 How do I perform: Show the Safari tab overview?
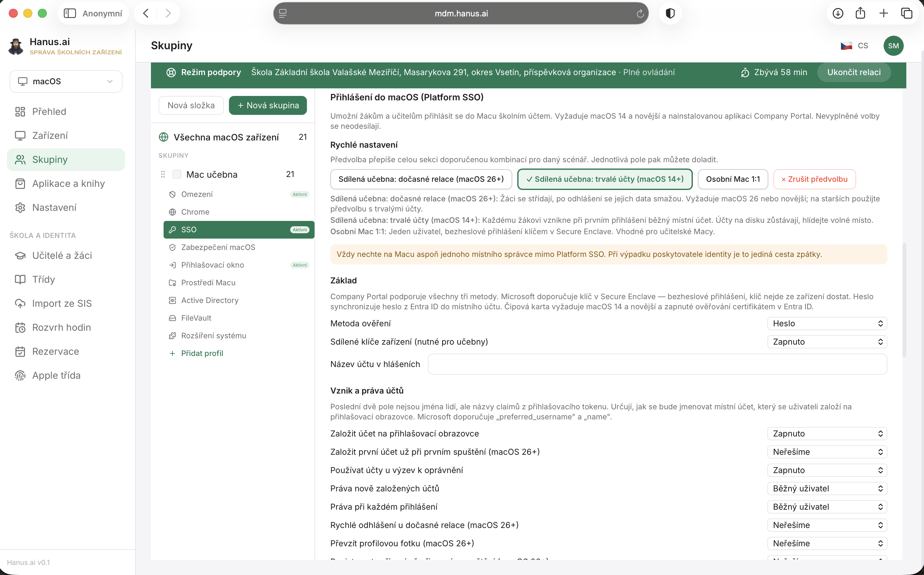coord(907,13)
